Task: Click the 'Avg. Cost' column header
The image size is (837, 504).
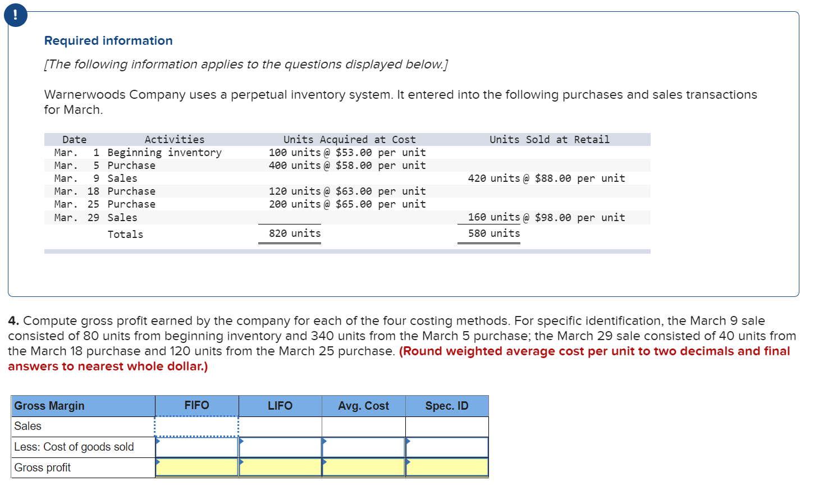Action: click(364, 406)
